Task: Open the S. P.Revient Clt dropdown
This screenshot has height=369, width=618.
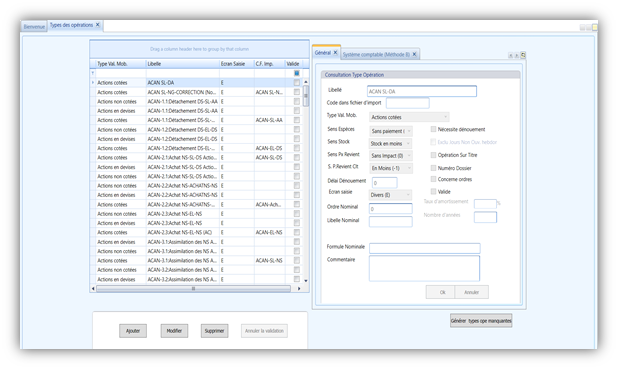Action: click(391, 168)
